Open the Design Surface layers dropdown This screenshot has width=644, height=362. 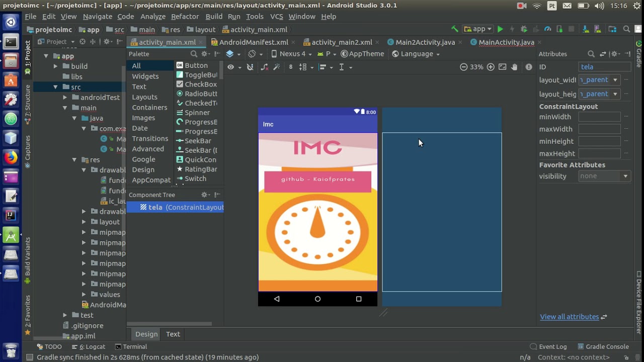click(233, 54)
